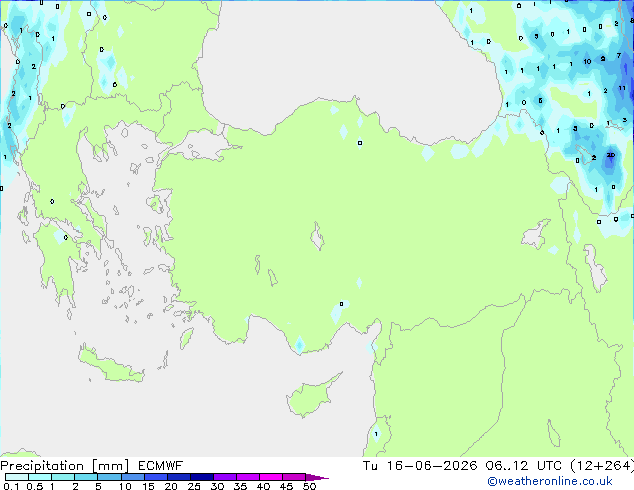Click the island of Crete on the map
The image size is (634, 490).
(110, 365)
